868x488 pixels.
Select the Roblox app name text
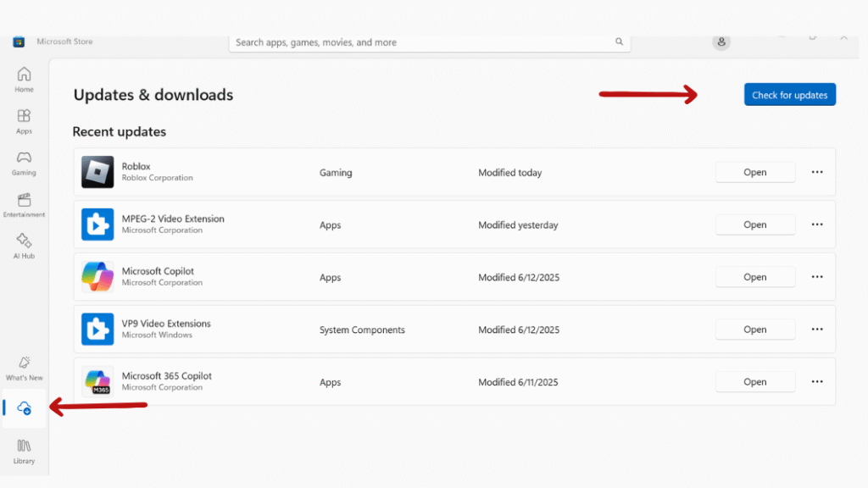[x=136, y=166]
